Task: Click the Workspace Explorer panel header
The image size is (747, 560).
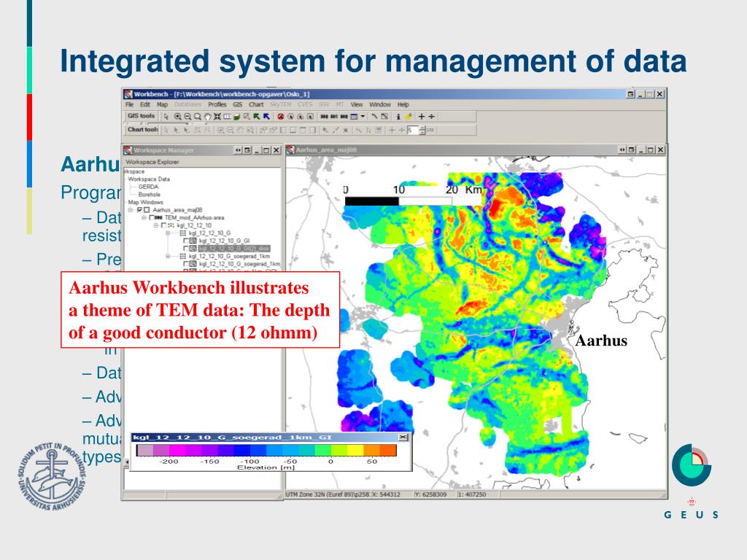Action: pos(203,162)
